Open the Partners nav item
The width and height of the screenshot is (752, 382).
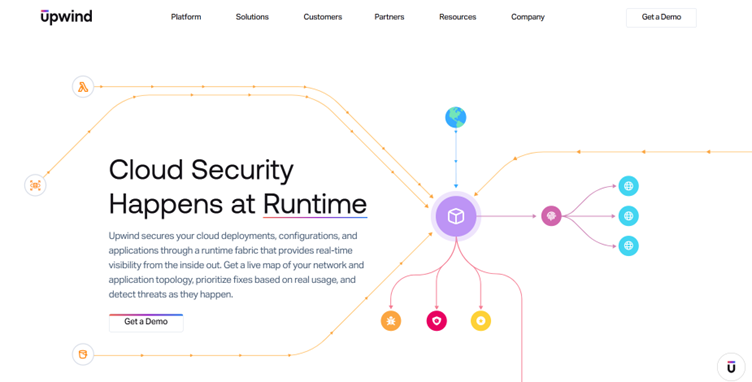[389, 17]
